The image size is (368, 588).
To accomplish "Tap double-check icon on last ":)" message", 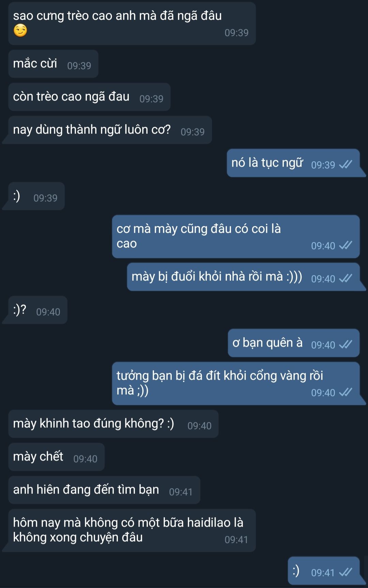I will pos(346,572).
